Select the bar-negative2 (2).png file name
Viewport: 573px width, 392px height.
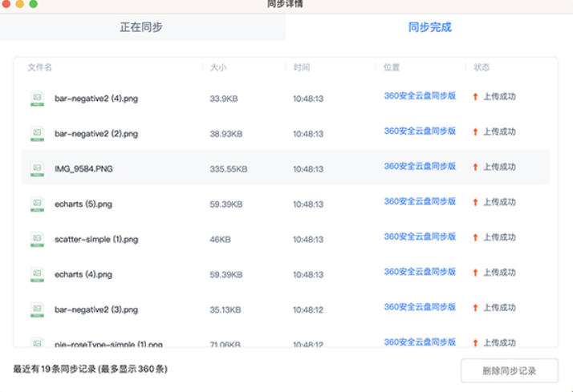(96, 134)
